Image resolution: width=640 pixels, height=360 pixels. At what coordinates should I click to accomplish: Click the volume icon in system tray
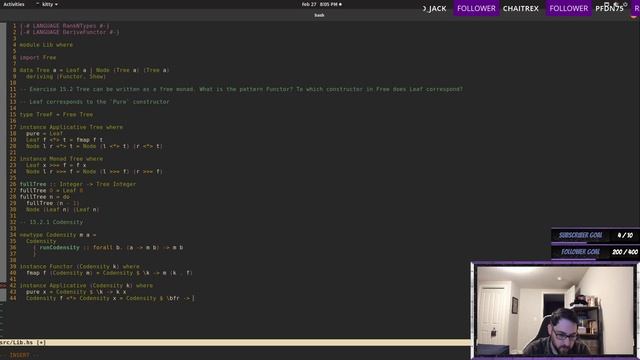[x=616, y=4]
